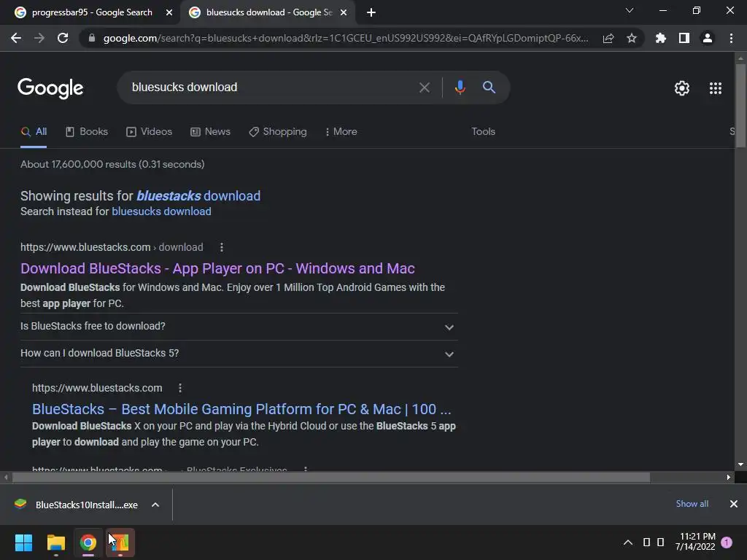
Task: Expand Is BlueStacks free to download
Action: 239,327
